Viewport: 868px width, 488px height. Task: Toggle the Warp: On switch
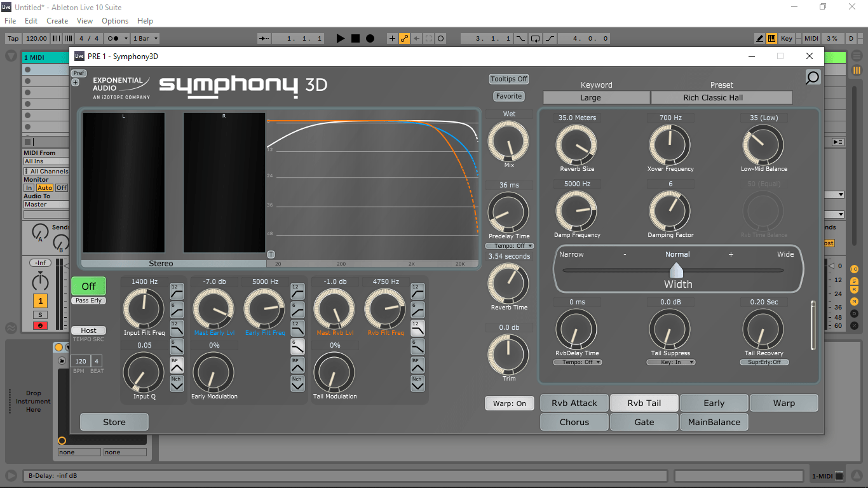[509, 403]
